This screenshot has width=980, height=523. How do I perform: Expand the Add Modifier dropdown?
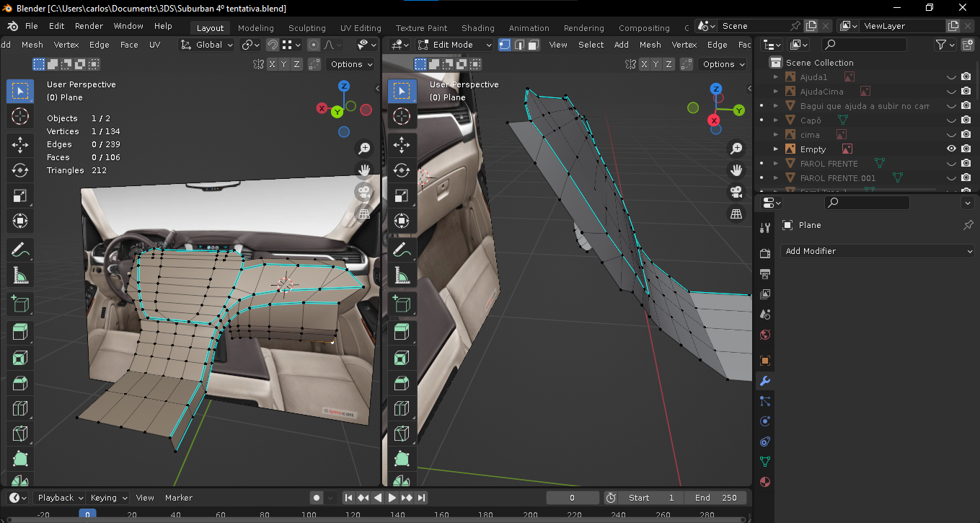(x=877, y=251)
